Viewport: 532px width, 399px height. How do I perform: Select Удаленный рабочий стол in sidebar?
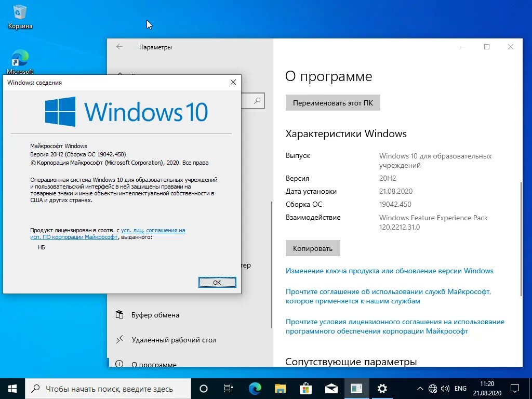(190, 340)
